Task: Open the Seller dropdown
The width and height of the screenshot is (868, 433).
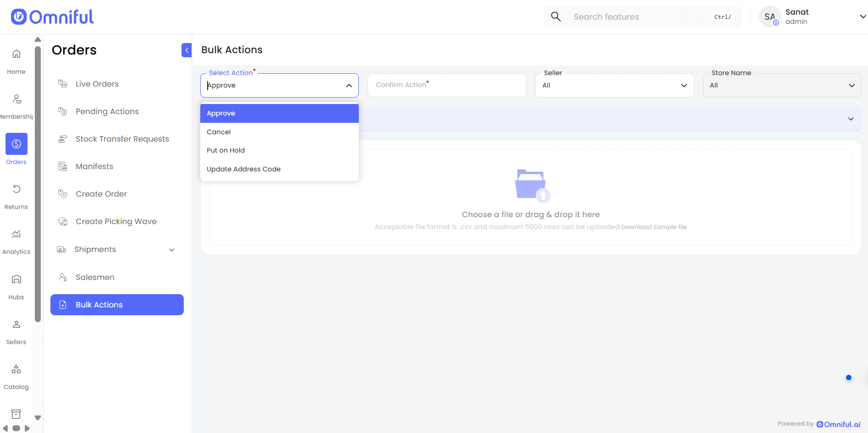Action: point(614,86)
